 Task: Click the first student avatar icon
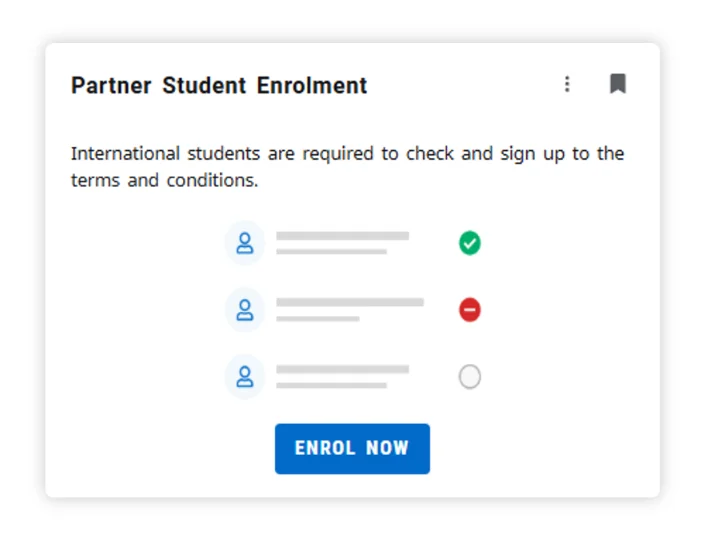(244, 243)
